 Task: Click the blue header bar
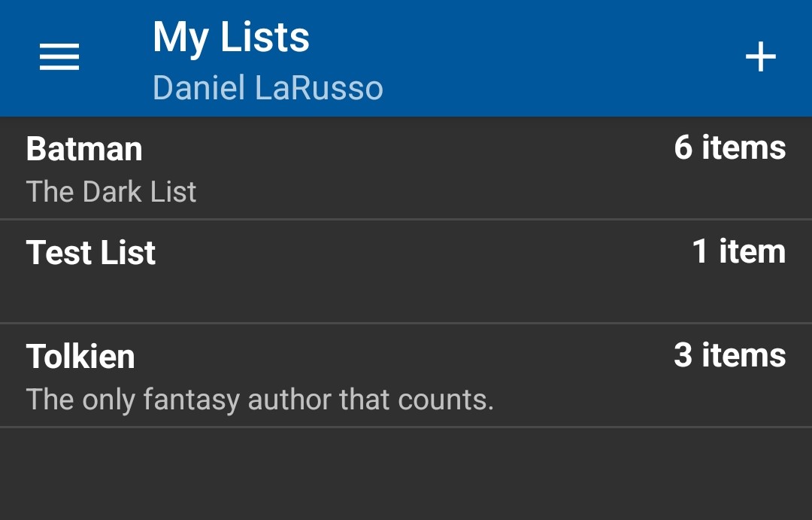point(526,56)
